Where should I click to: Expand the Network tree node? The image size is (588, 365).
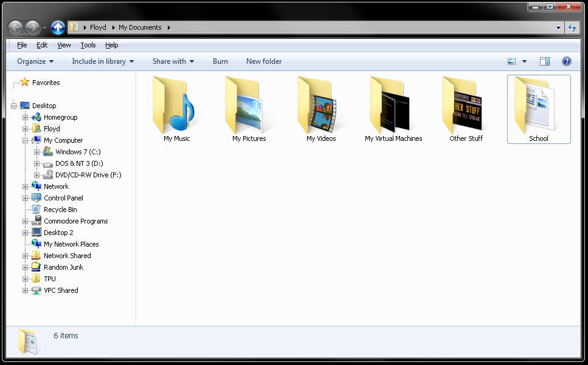pyautogui.click(x=26, y=186)
